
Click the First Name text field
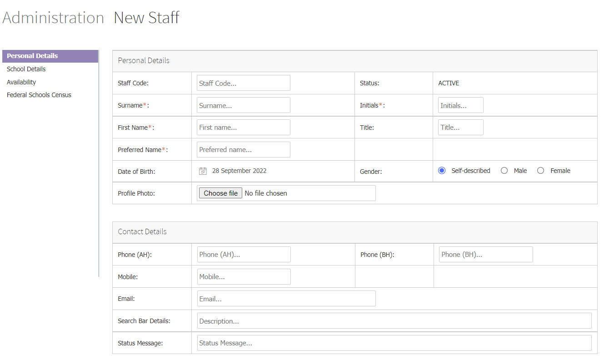[243, 127]
